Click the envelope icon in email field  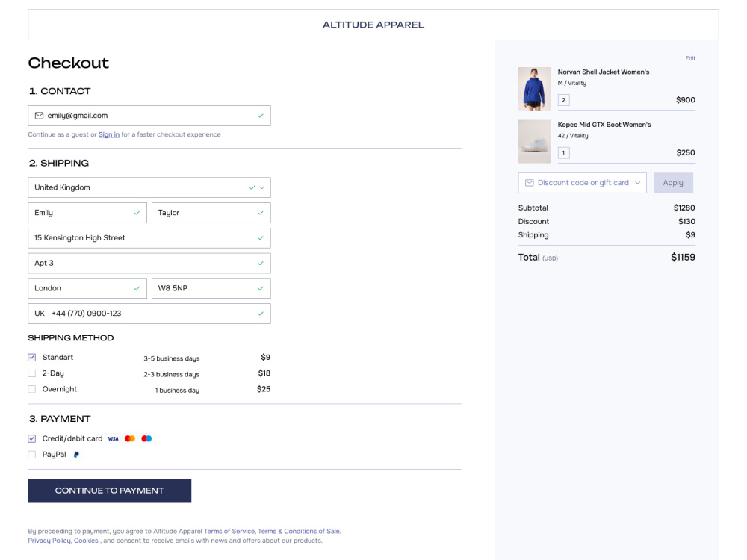pos(39,116)
